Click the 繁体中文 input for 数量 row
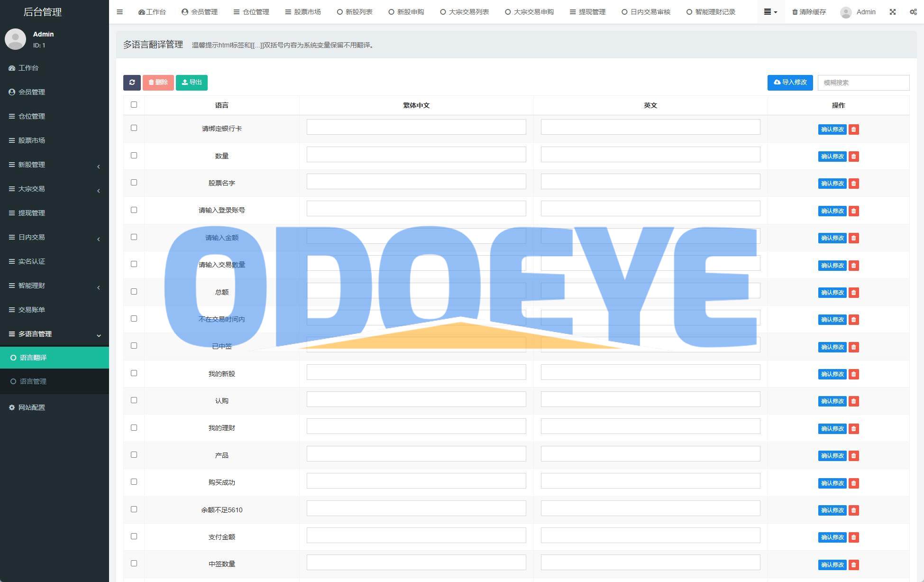Screen dimensions: 924x582 (416, 155)
